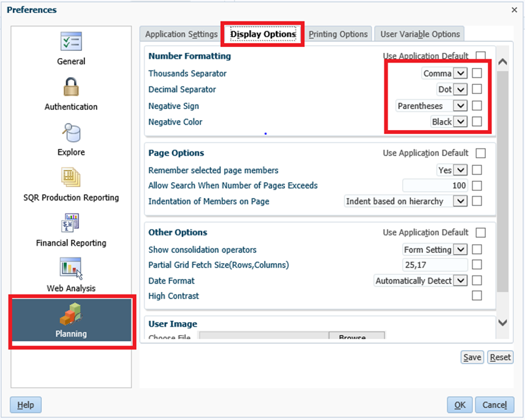Expand the Negative Sign Parentheses dropdown

(461, 106)
